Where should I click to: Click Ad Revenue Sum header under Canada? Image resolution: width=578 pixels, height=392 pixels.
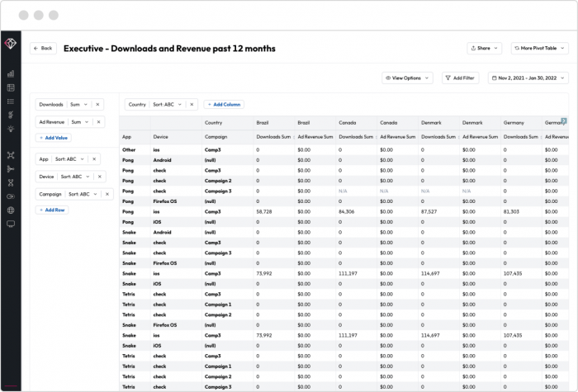398,137
